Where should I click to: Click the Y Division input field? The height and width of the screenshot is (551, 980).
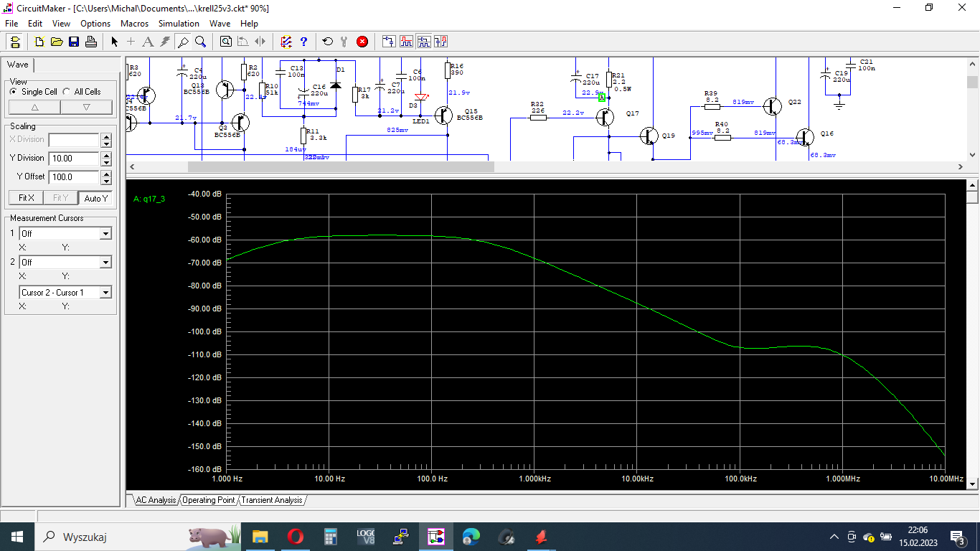(74, 158)
